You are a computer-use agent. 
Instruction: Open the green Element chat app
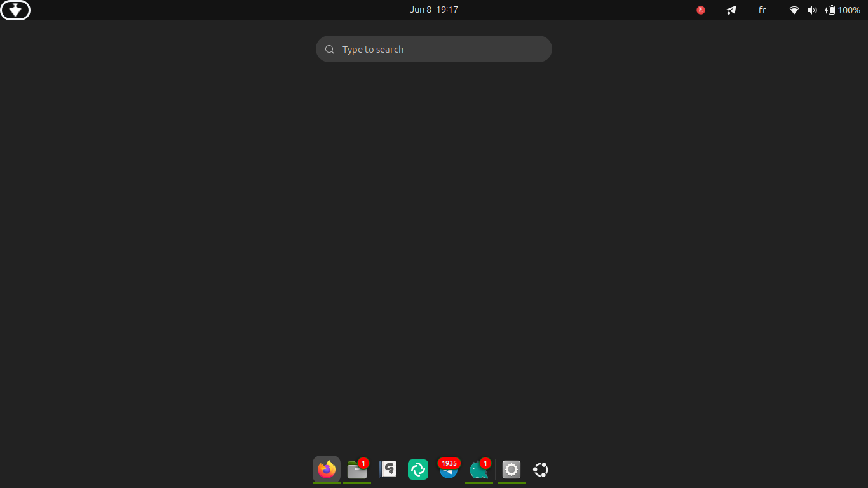[x=418, y=470]
